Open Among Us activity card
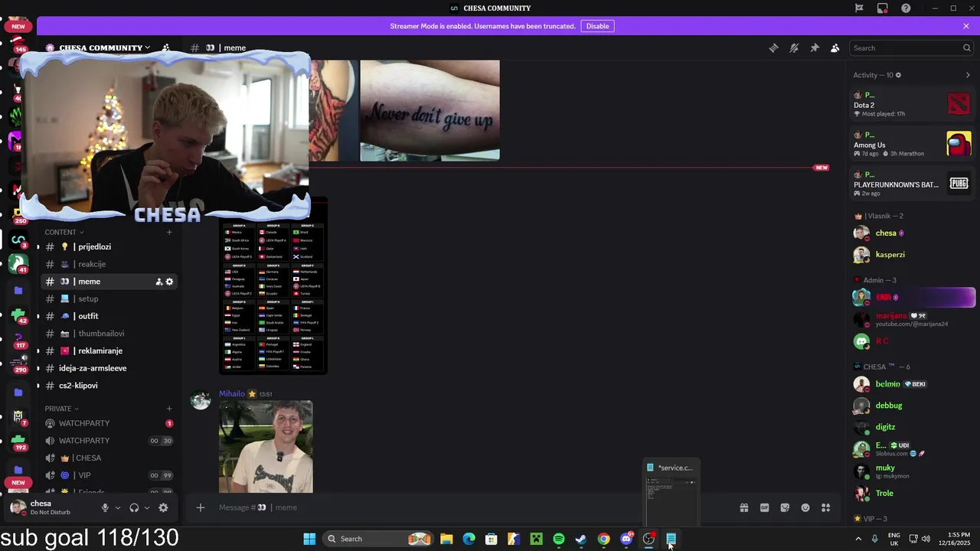Viewport: 980px width, 551px height. pos(913,144)
